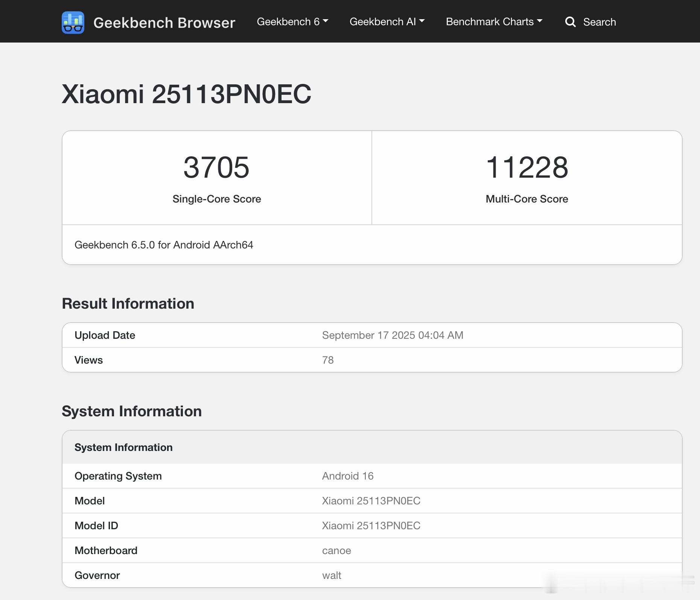Select the motherboard value canoe
The image size is (700, 600).
pyautogui.click(x=336, y=550)
